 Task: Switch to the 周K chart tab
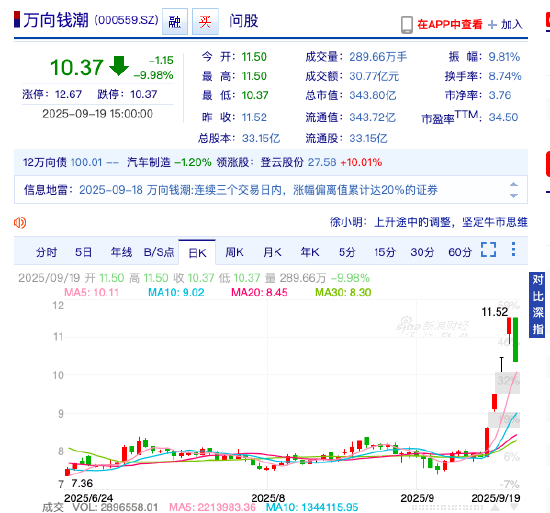coord(234,252)
